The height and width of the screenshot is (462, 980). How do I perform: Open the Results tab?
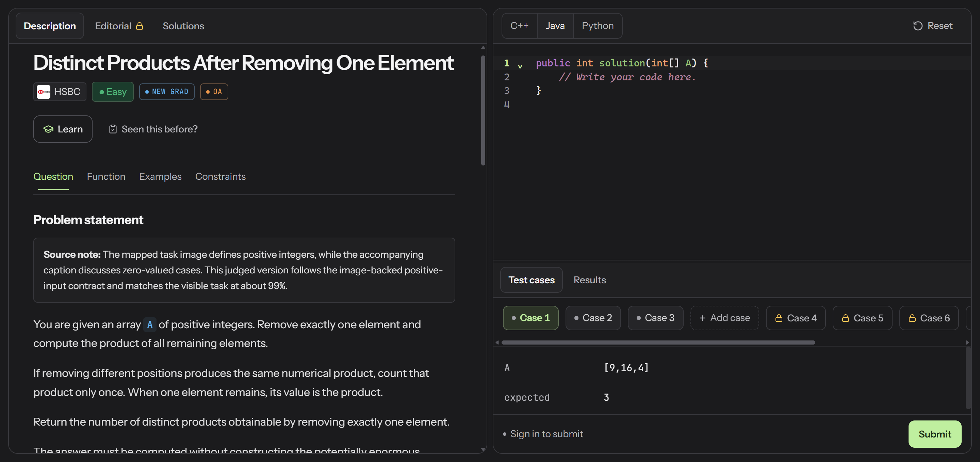point(590,280)
